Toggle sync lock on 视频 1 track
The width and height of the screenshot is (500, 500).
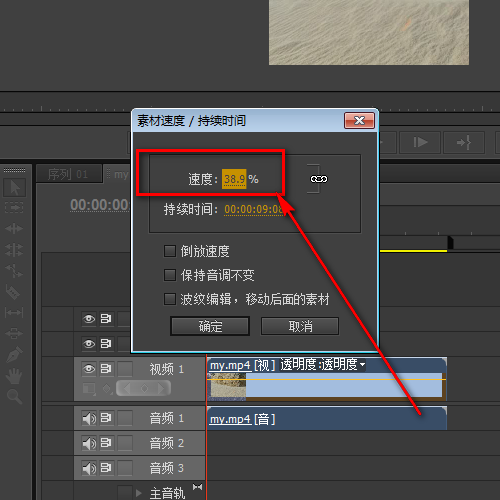106,369
